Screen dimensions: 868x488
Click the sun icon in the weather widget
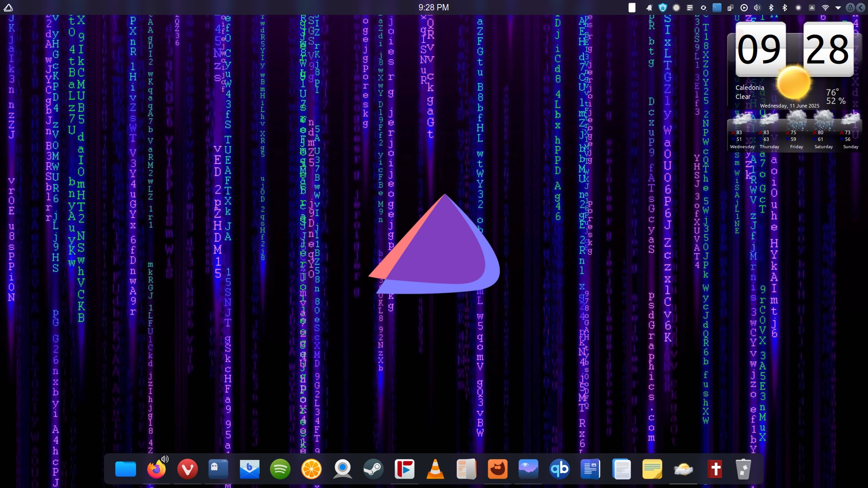pos(793,82)
